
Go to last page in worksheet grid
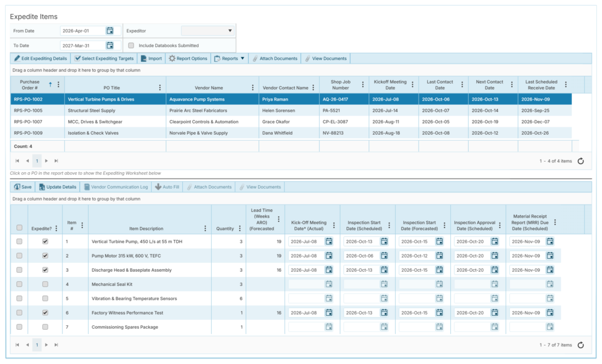point(56,345)
